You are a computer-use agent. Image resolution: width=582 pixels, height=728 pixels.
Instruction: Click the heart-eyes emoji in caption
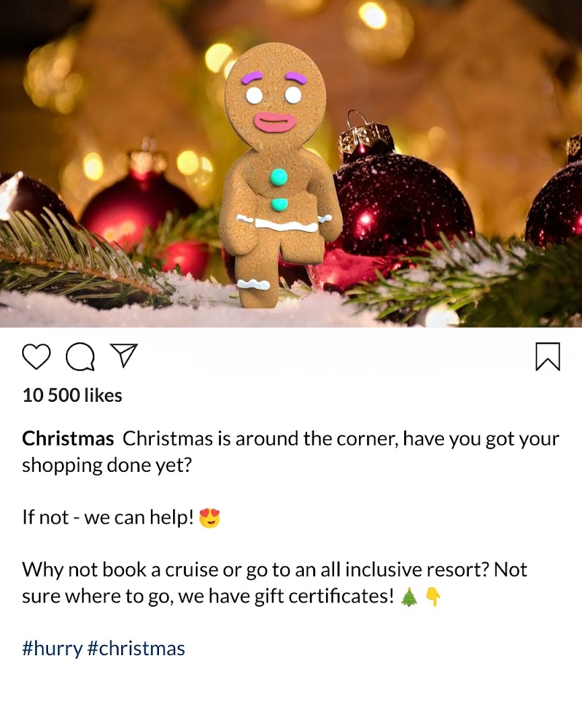[209, 518]
